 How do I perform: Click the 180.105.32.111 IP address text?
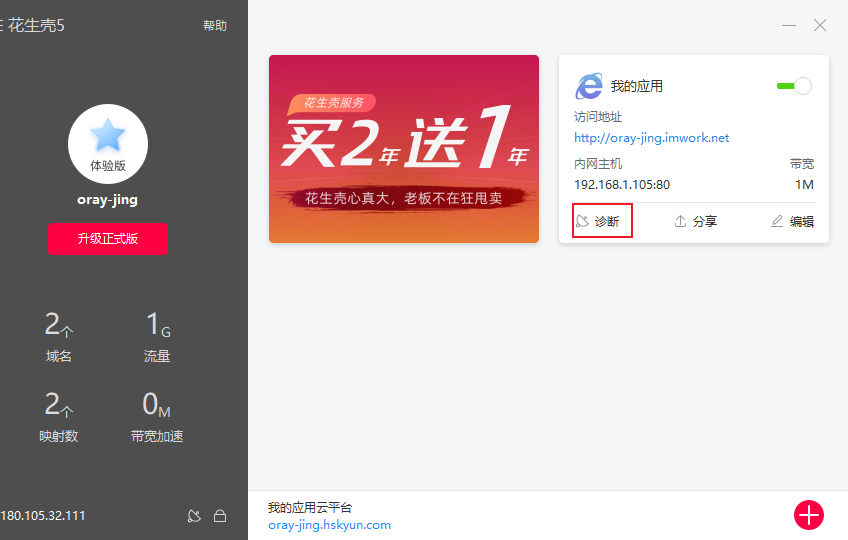click(x=43, y=516)
